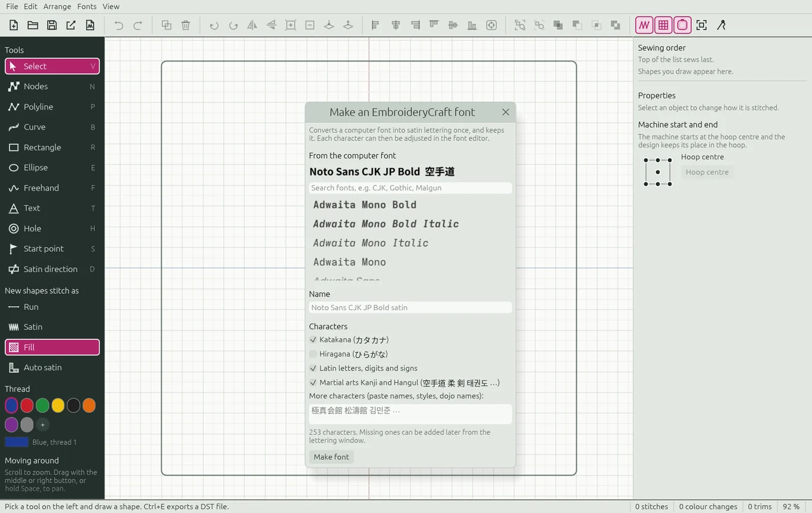Choose Adwaita Mono Bold font from list
Image resolution: width=812 pixels, height=513 pixels.
410,205
